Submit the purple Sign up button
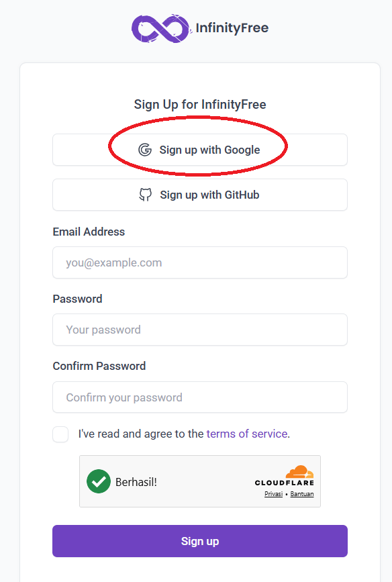Viewport: 392px width, 582px height. coord(200,541)
